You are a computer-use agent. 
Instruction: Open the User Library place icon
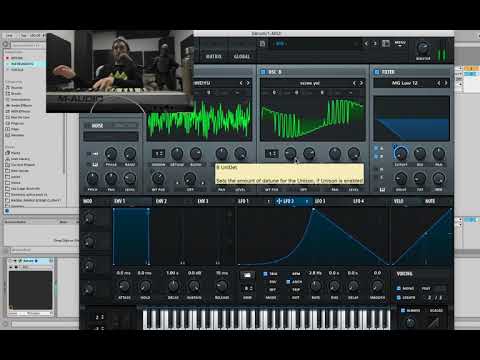coord(8,159)
